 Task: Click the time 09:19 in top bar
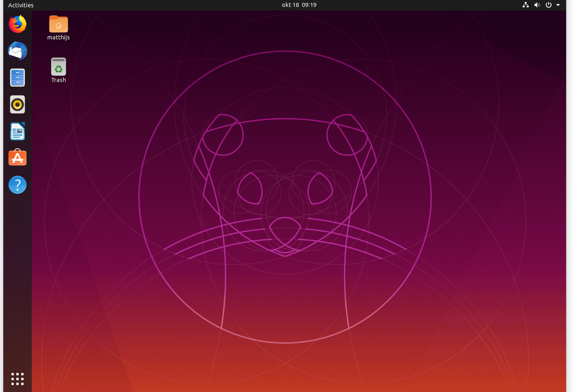click(x=309, y=5)
